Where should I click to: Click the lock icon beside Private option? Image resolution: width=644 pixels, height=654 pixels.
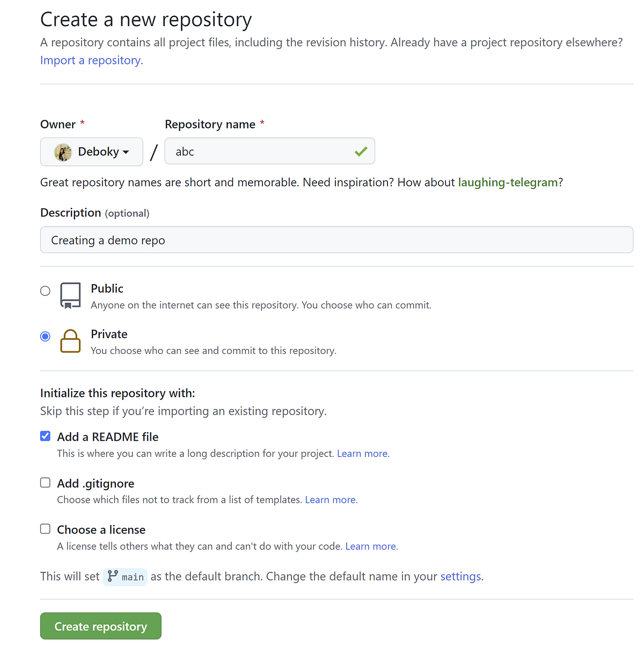coord(70,341)
